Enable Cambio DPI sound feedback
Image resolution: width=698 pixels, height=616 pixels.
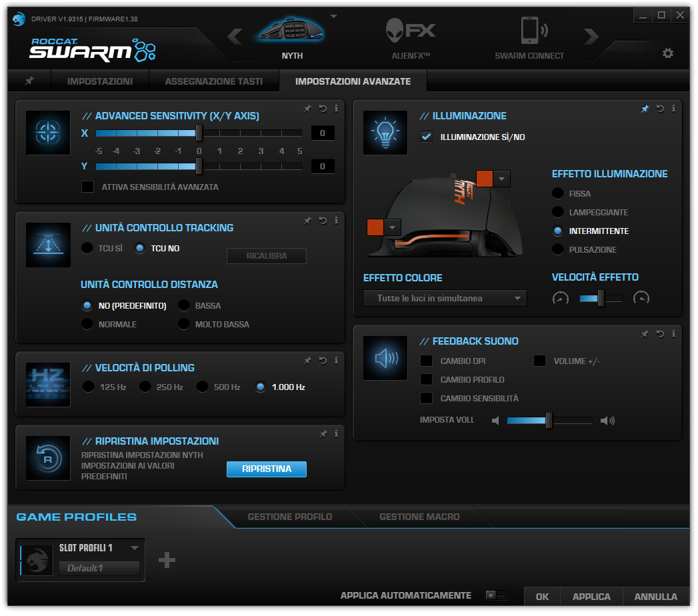[x=426, y=361]
